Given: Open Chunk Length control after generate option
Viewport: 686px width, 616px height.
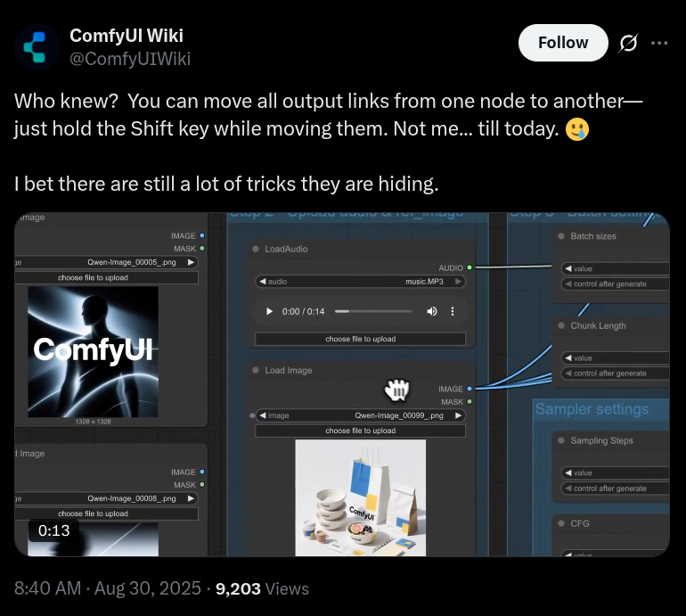Looking at the screenshot, I should [616, 374].
